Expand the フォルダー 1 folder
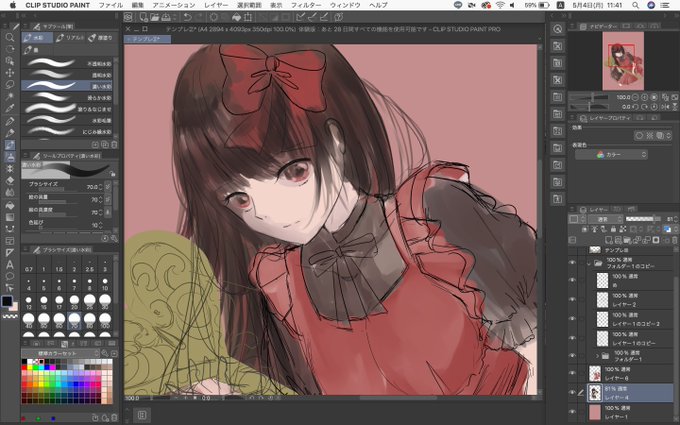 (597, 356)
